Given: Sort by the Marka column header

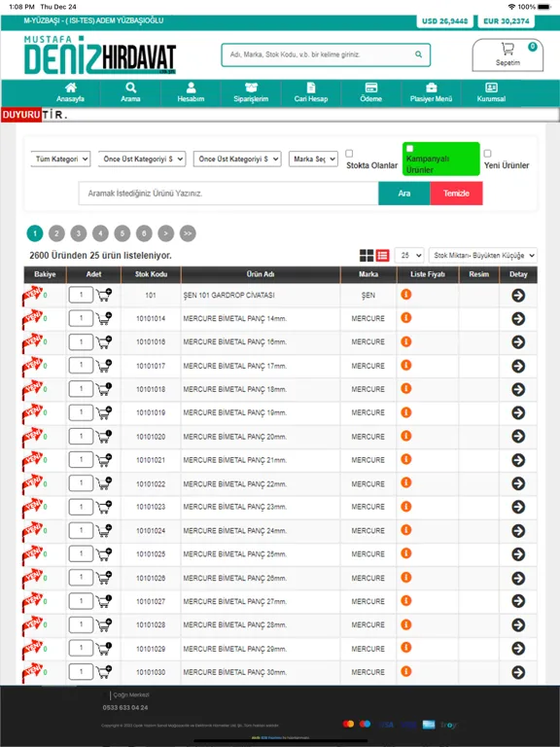Looking at the screenshot, I should [x=368, y=274].
